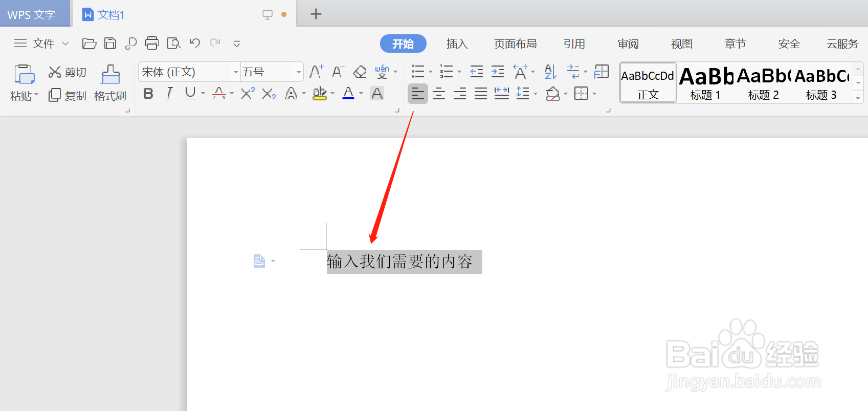Viewport: 868px width, 411px height.
Task: Expand the borders dropdown arrow
Action: click(594, 94)
